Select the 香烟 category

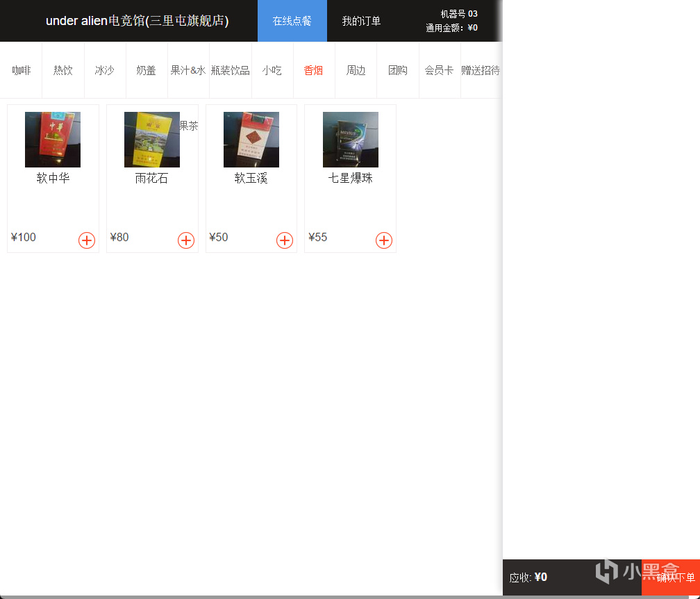(x=313, y=70)
